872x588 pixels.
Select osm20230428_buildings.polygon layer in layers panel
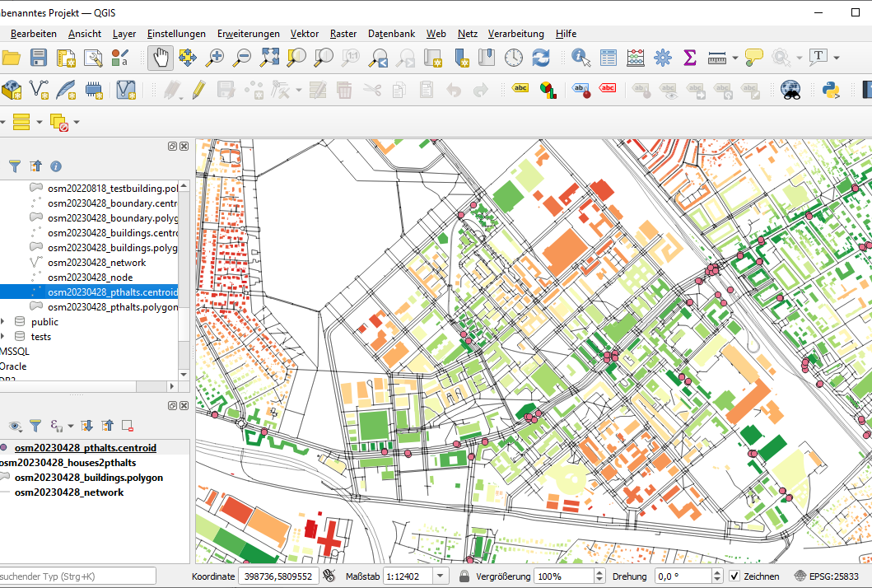coord(89,478)
